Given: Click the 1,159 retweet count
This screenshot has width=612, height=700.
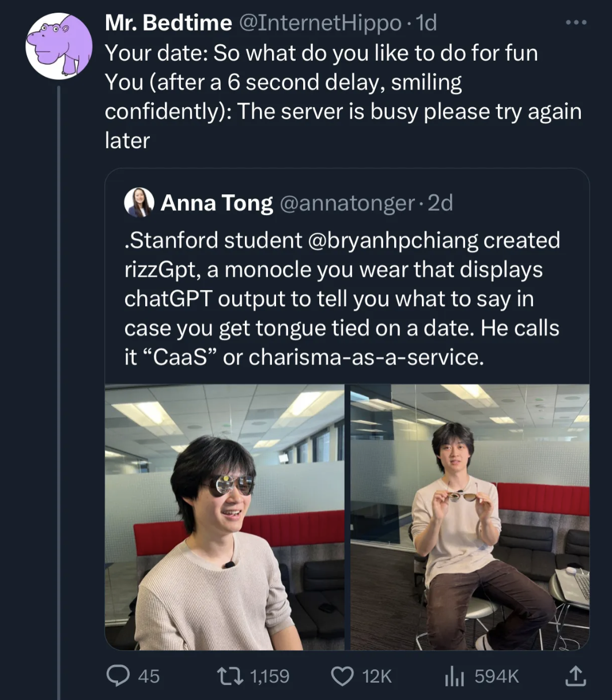Looking at the screenshot, I should click(x=269, y=676).
